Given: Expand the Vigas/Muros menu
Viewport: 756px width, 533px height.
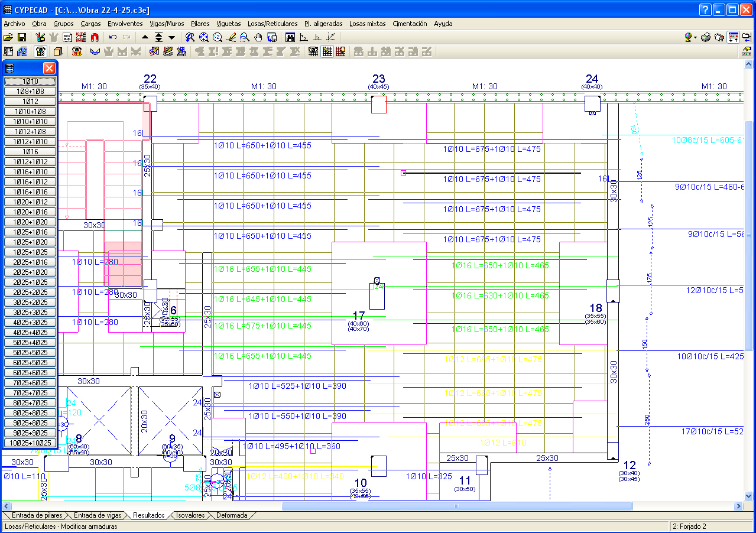Looking at the screenshot, I should click(167, 24).
